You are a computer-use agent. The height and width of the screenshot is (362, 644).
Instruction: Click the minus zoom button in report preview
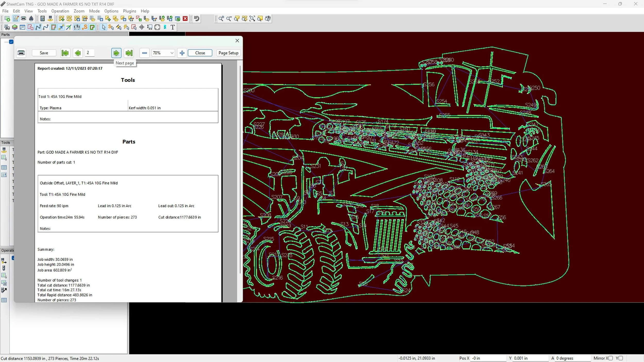point(145,53)
